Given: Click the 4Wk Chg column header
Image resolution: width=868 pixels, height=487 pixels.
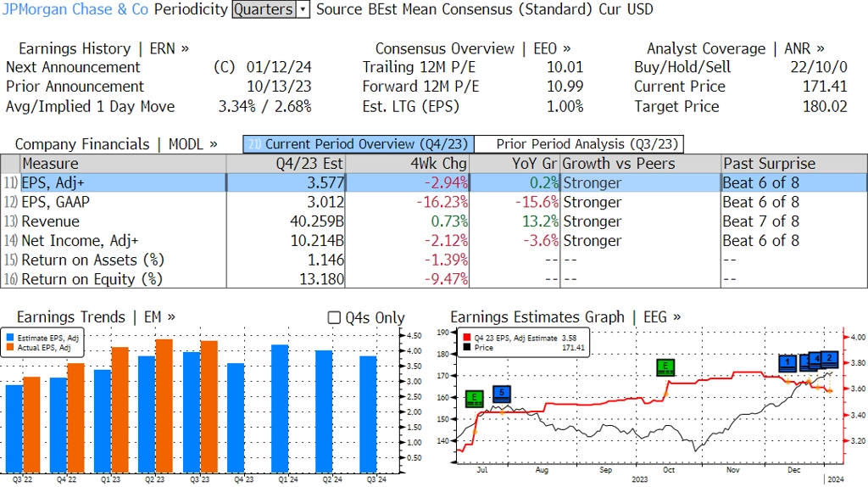Looking at the screenshot, I should pyautogui.click(x=407, y=164).
